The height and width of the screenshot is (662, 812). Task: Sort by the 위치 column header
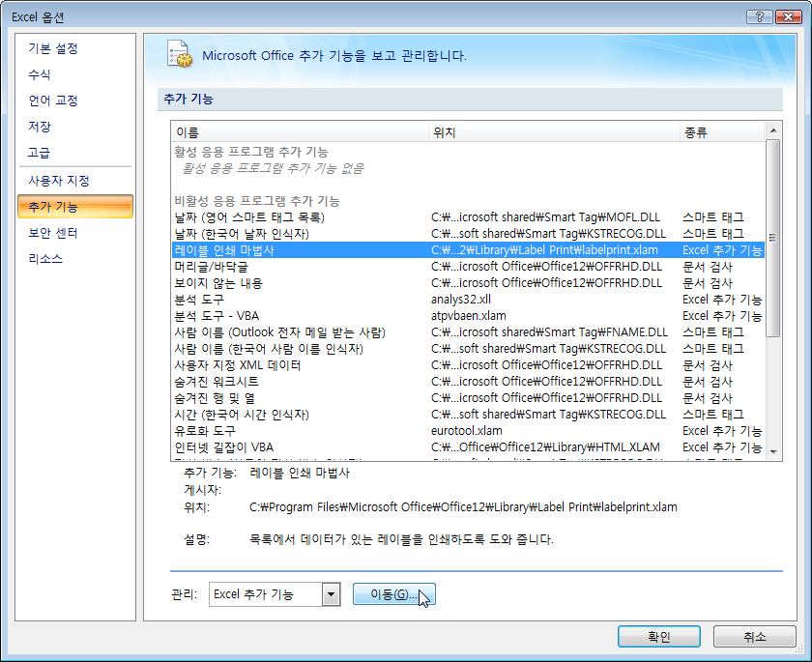click(x=554, y=132)
